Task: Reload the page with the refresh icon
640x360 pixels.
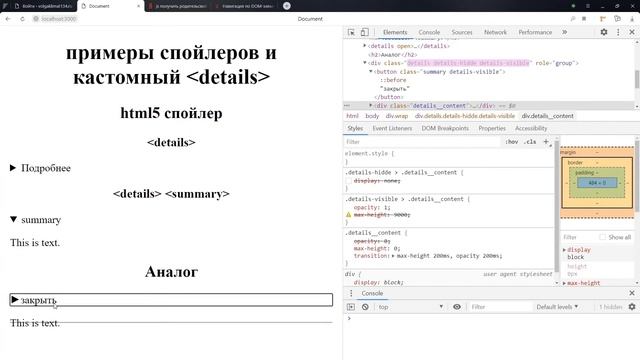Action: pyautogui.click(x=22, y=19)
